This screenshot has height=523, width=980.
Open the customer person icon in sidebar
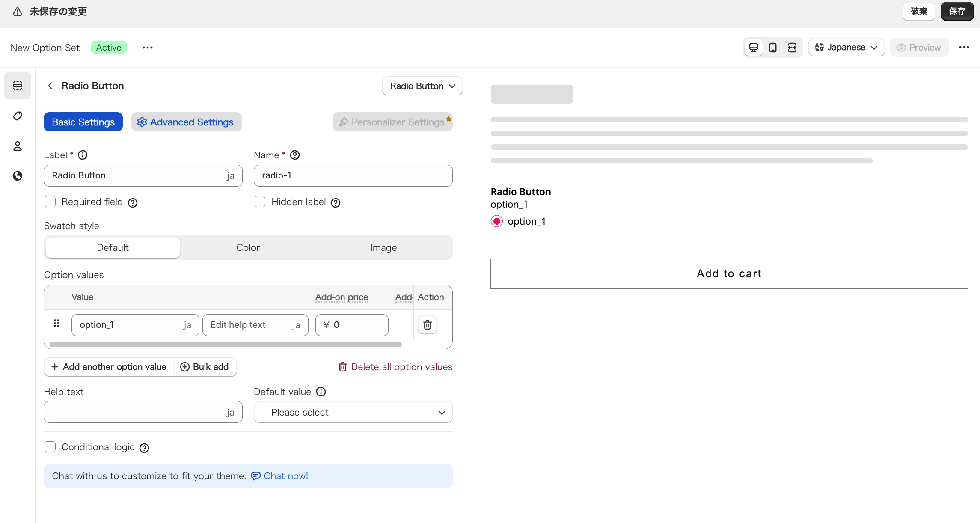(x=18, y=146)
